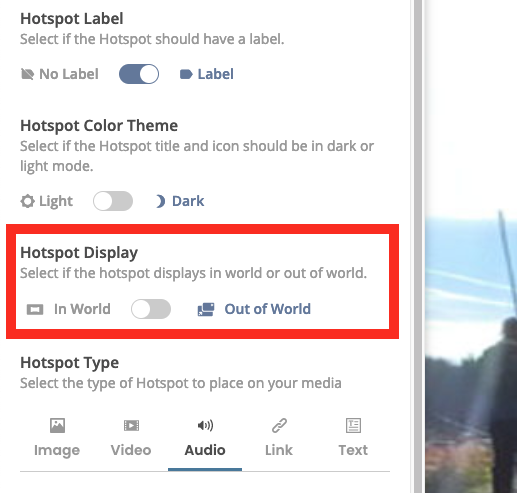Click the No Label crossed-tag icon
Screen dimensions: 517x493
(27, 74)
